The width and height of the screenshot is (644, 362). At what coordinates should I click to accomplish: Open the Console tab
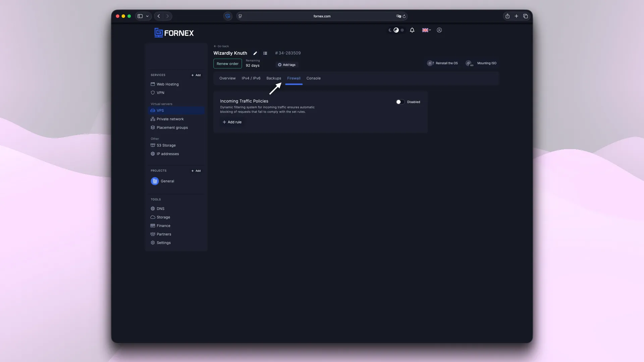(313, 78)
